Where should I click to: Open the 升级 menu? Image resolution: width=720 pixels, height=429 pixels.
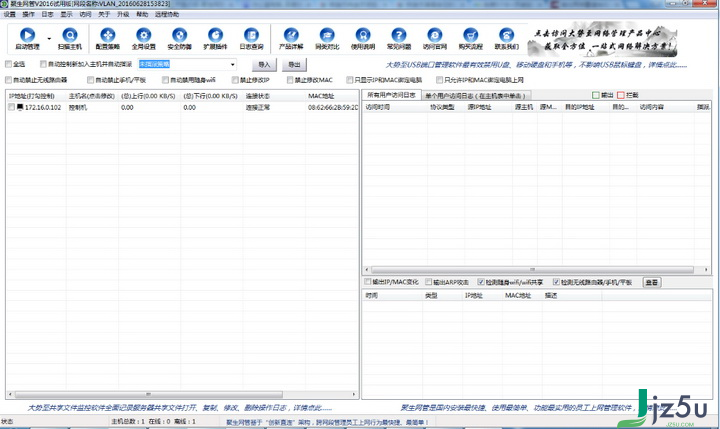point(123,14)
